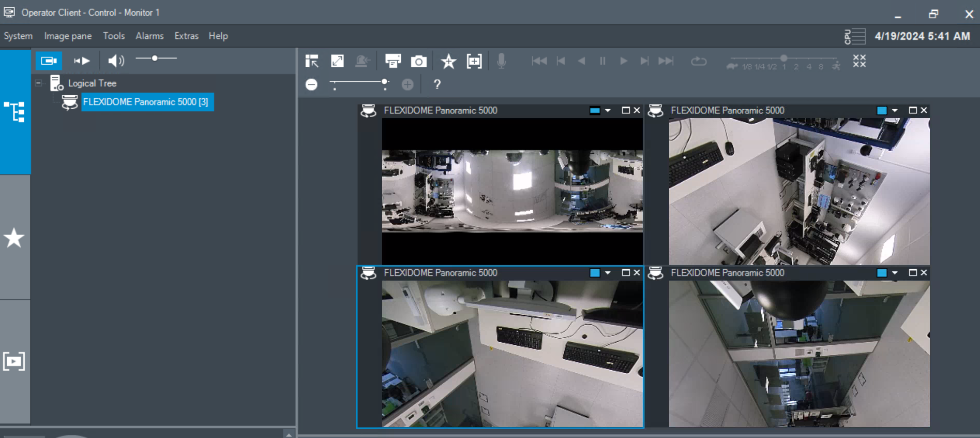Image resolution: width=980 pixels, height=438 pixels.
Task: Open dropdown arrow on bottom-right image pane
Action: click(x=895, y=273)
